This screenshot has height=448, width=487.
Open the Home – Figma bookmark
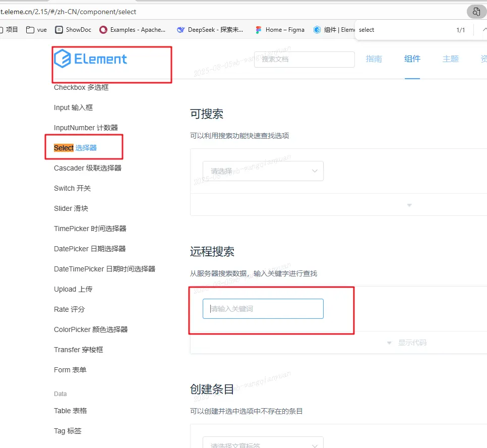coord(280,30)
